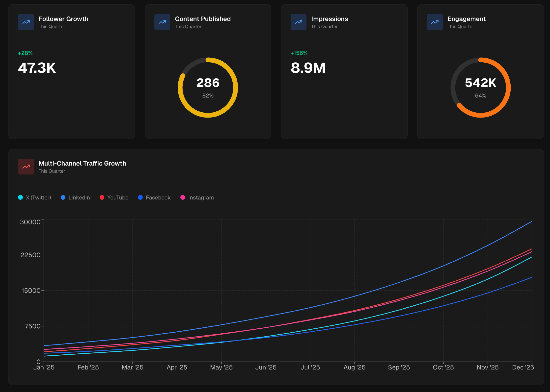This screenshot has width=550, height=392.
Task: Click the +156% impressions indicator
Action: (x=299, y=53)
